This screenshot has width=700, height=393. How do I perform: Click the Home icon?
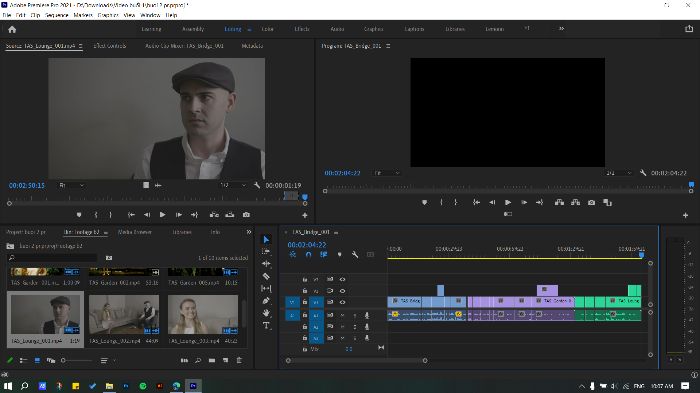(x=12, y=29)
